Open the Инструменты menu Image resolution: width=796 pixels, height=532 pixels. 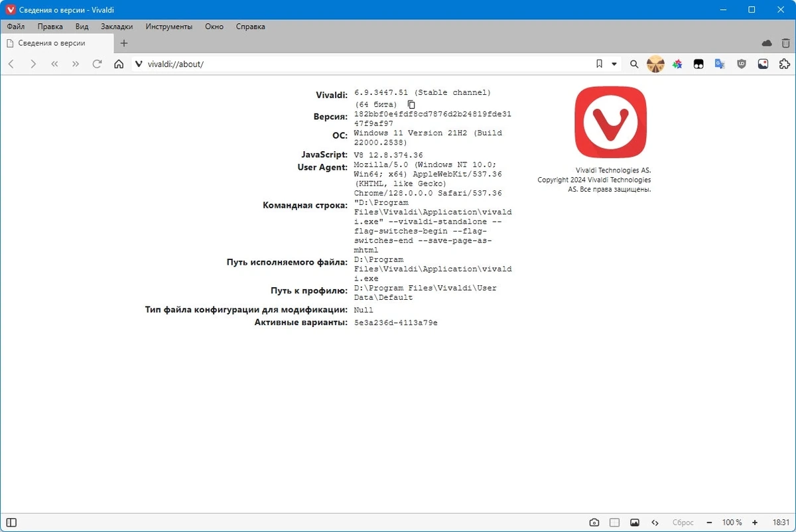click(169, 27)
